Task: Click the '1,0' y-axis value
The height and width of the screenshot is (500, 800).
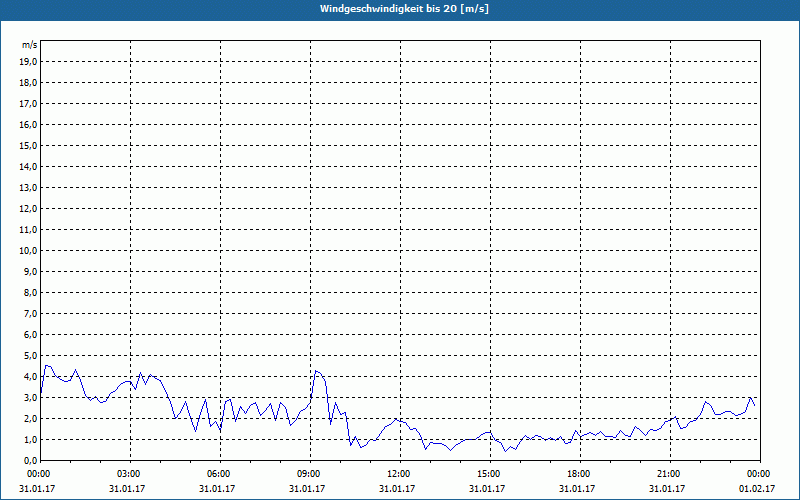Action: pos(30,439)
